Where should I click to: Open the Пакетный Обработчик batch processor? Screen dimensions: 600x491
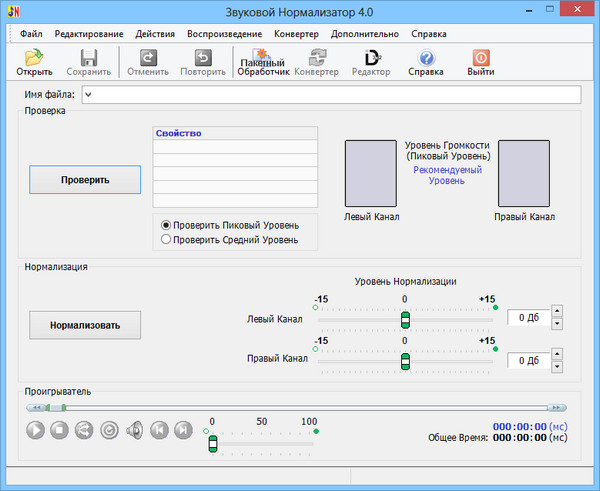262,62
